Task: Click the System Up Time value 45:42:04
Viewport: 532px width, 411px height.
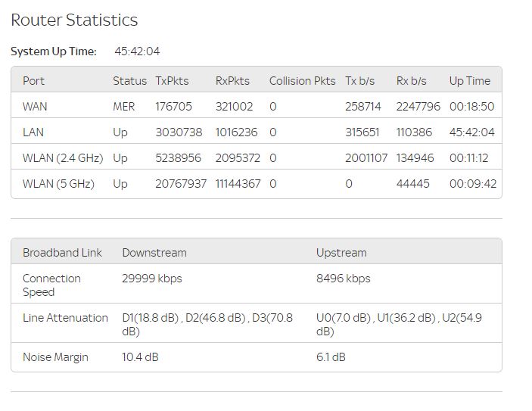Action: [x=137, y=51]
